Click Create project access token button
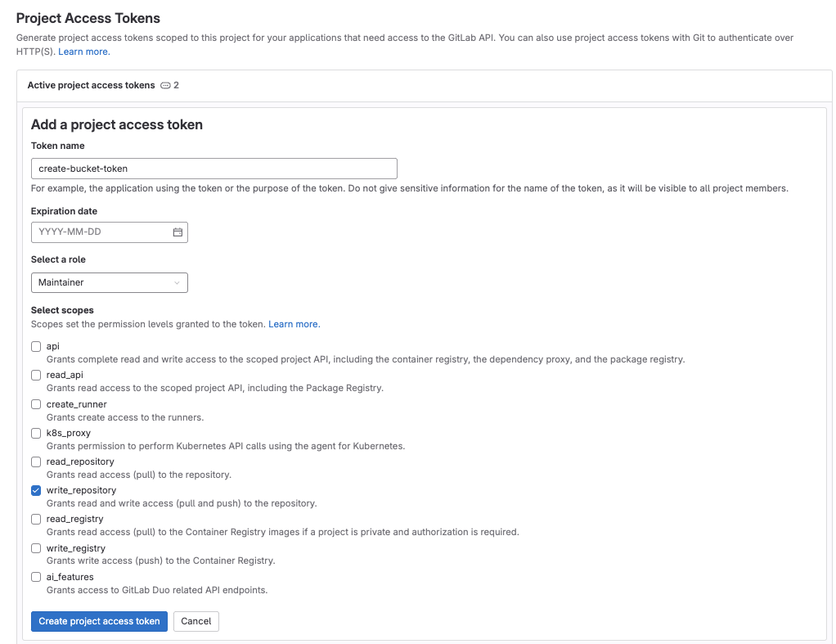The image size is (836, 644). pos(99,621)
